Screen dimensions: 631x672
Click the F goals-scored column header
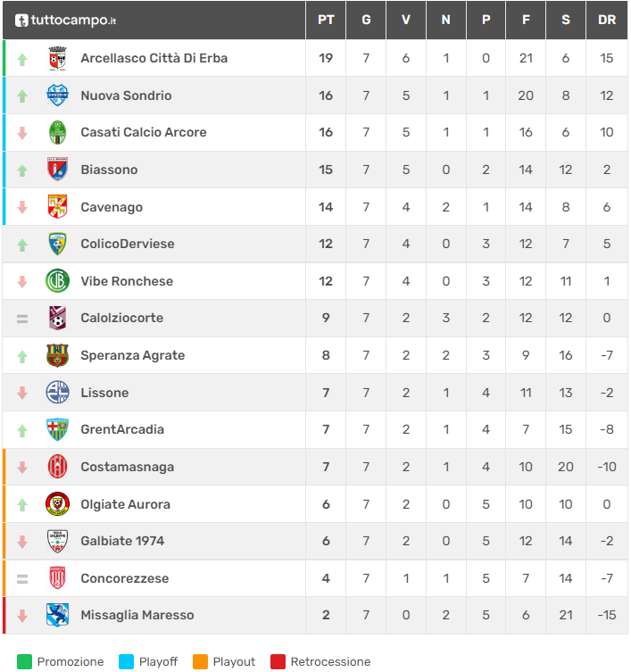point(526,20)
